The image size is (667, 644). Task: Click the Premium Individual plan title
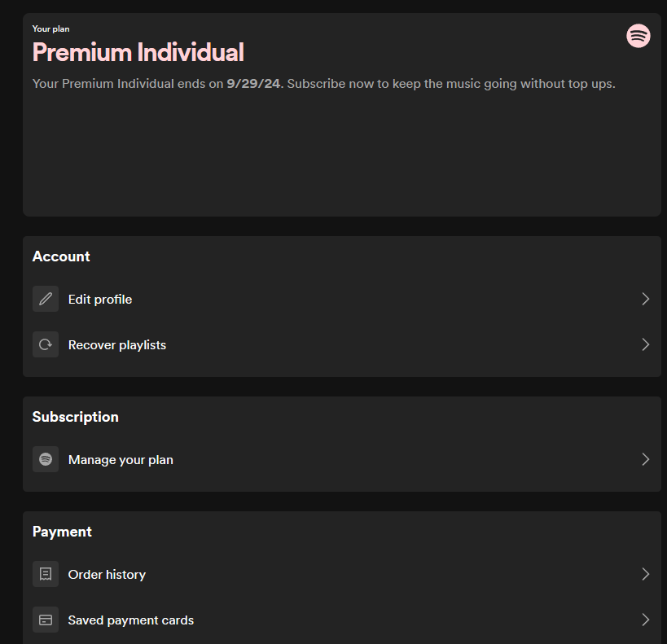pos(138,53)
